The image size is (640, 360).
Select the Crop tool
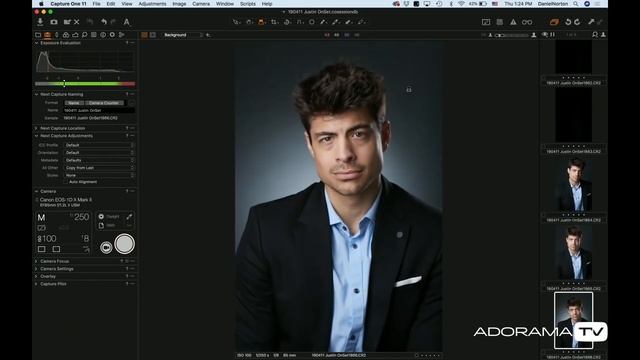point(274,22)
